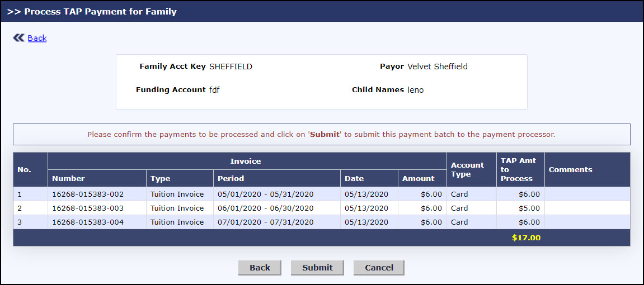Click the SHEFFIELD family account key value
Viewport: 644px width, 285px height.
[231, 66]
